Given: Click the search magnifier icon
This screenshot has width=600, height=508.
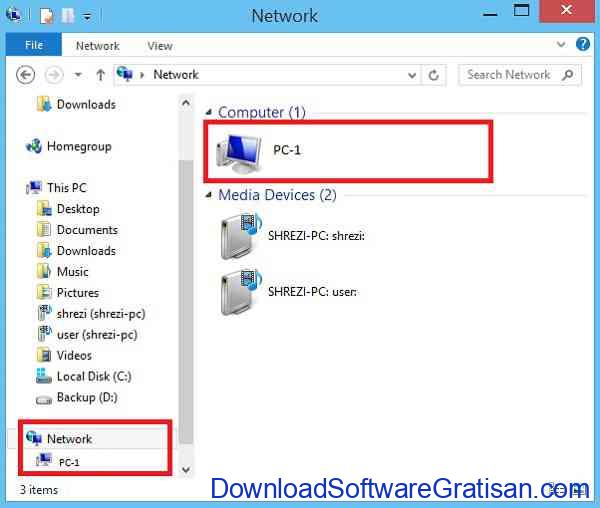Looking at the screenshot, I should tap(568, 75).
